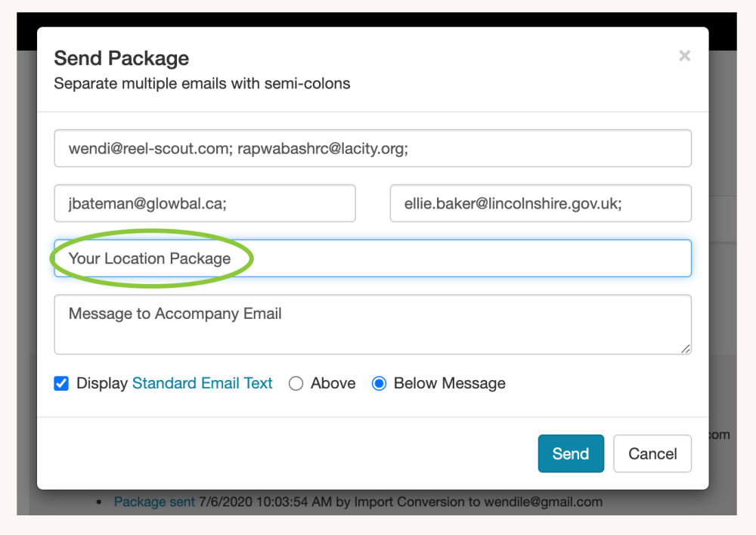Click the semi-colons instruction subtitle
This screenshot has height=535, width=756.
[202, 83]
